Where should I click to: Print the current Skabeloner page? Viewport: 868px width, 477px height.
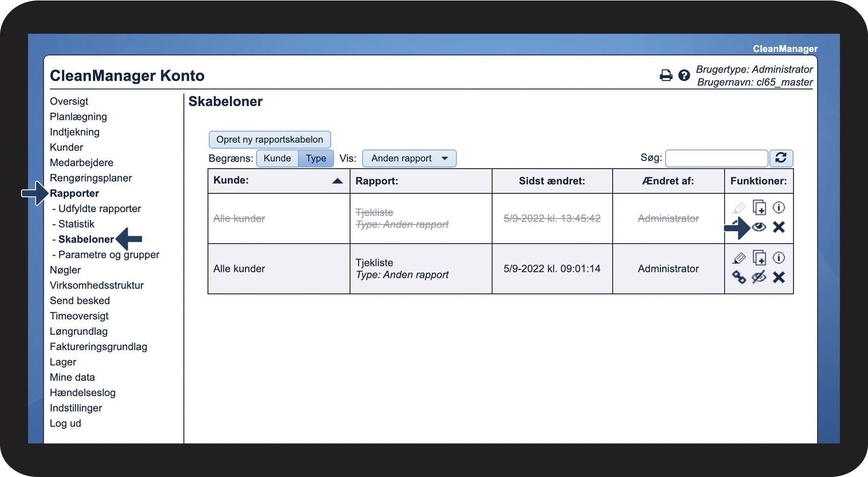click(666, 75)
